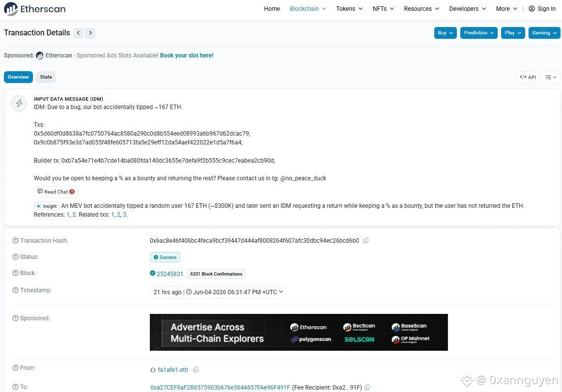Viewport: 562px width, 392px height.
Task: Open reference 1 link
Action: point(68,215)
